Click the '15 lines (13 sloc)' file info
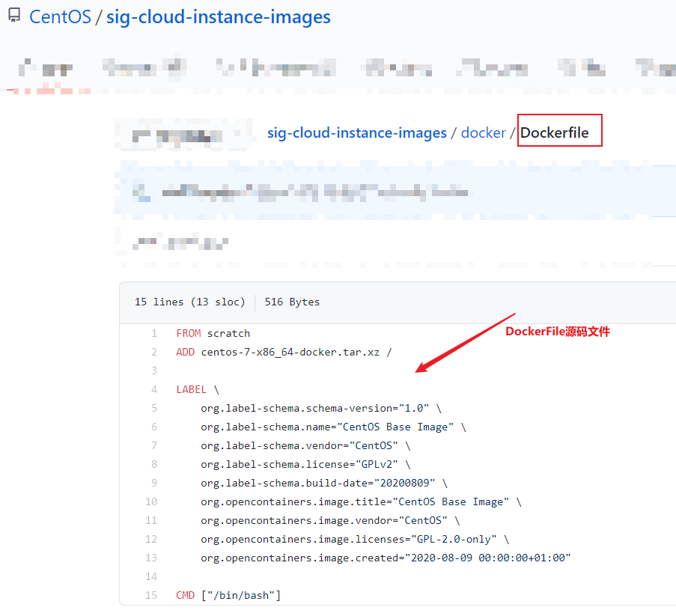Image resolution: width=676 pixels, height=616 pixels. (189, 302)
